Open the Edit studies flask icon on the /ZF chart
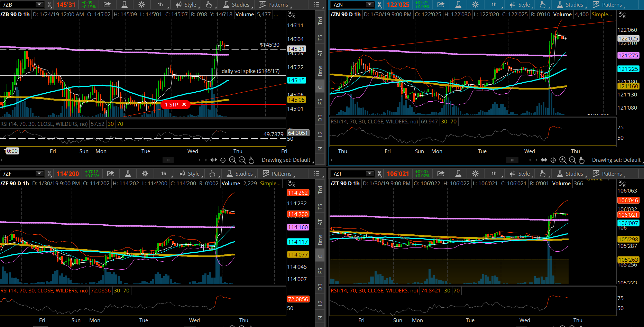This screenshot has height=327, width=644. pyautogui.click(x=128, y=174)
